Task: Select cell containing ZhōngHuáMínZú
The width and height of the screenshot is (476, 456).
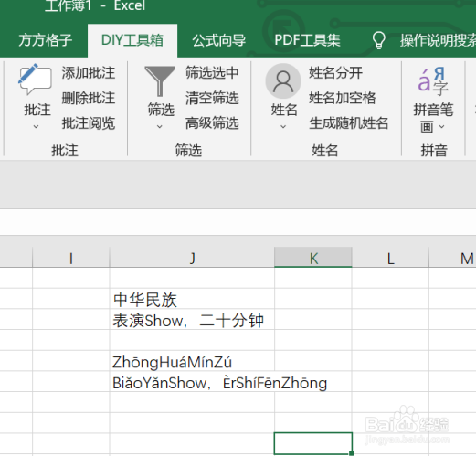Action: [192, 361]
